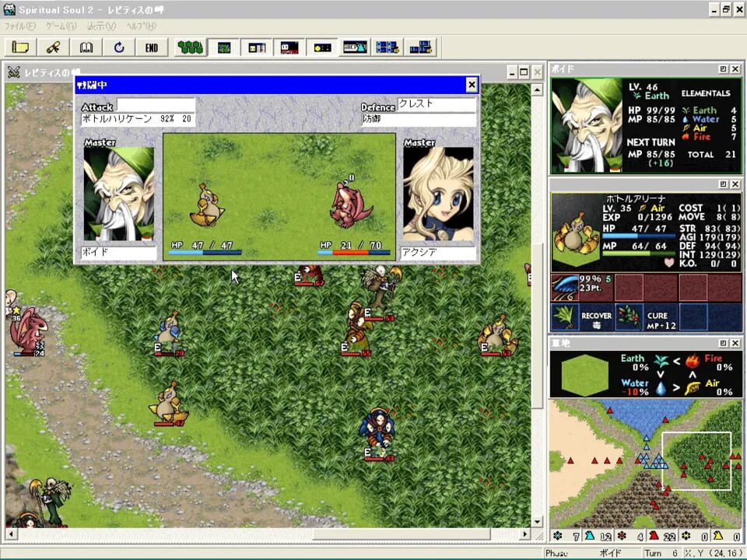Click the circular arrow refresh icon
747x560 pixels.
(119, 47)
